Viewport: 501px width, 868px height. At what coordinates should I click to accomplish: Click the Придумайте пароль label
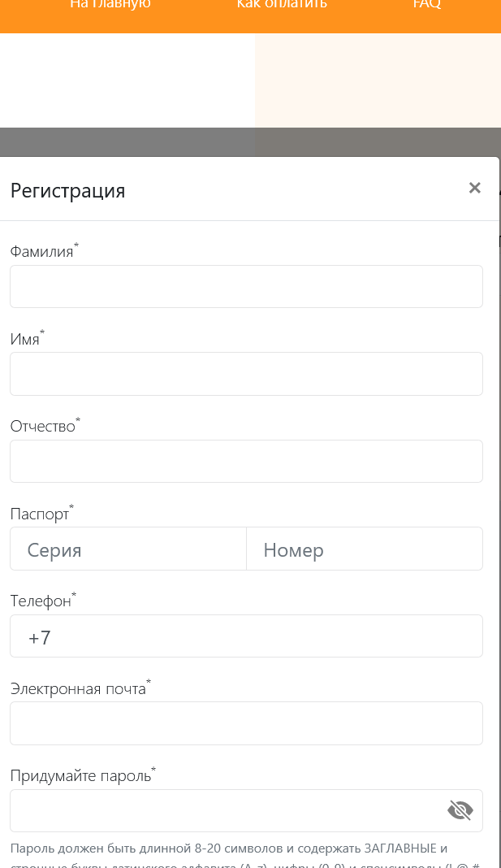[80, 776]
